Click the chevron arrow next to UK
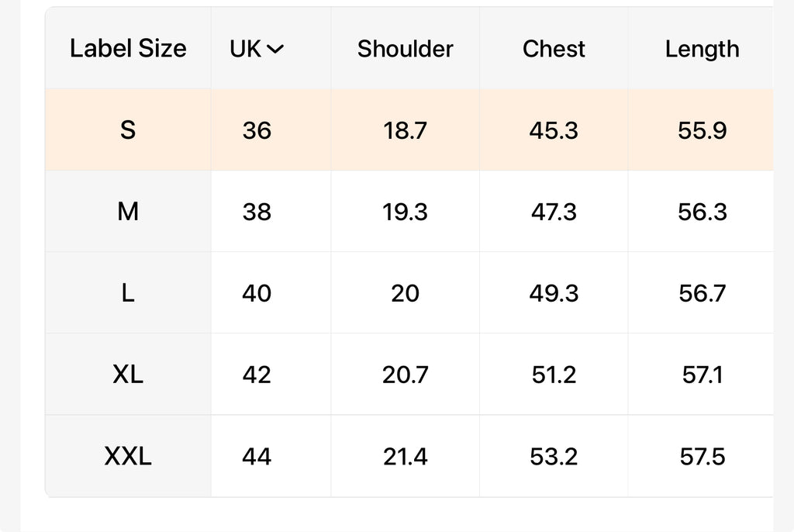This screenshot has width=794, height=532. (x=275, y=49)
